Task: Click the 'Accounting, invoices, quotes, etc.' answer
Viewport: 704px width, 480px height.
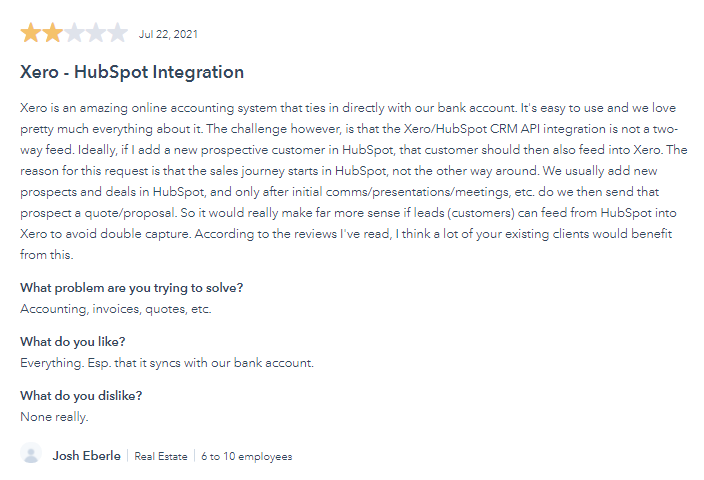Action: (x=116, y=309)
